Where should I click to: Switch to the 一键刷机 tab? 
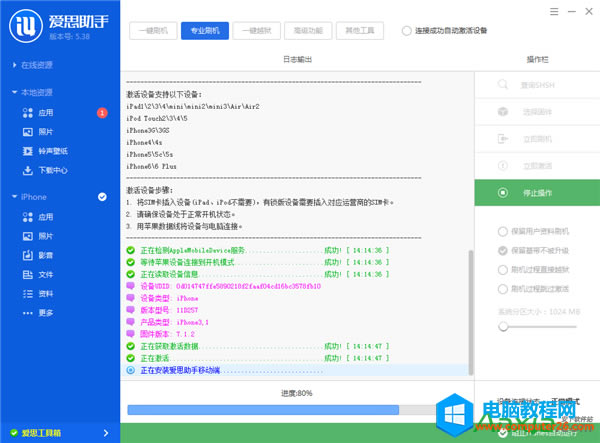153,31
